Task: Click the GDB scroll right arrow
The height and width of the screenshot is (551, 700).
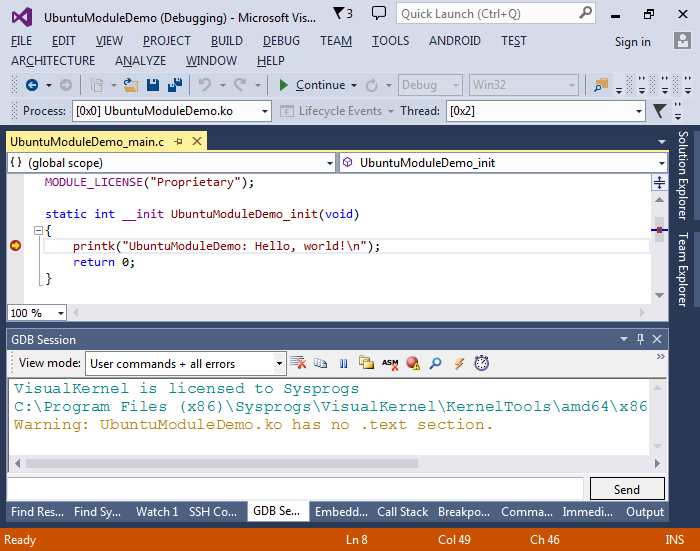Action: (657, 463)
